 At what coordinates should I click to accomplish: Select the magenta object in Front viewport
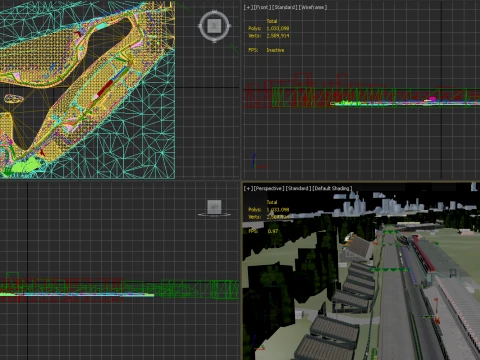pos(432,99)
